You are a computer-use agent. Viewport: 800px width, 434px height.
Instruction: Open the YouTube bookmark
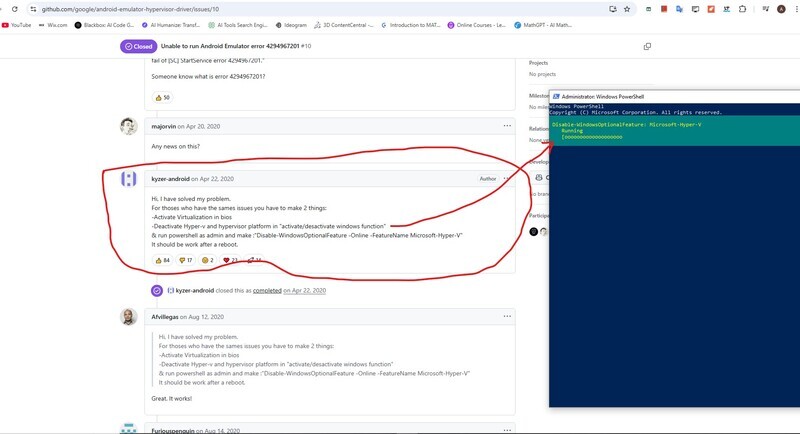coord(17,25)
